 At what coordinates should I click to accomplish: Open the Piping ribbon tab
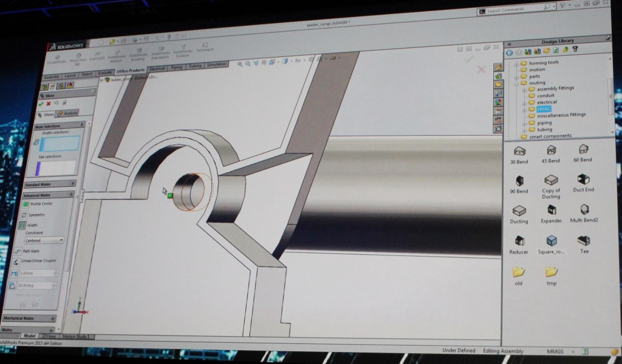coord(176,67)
